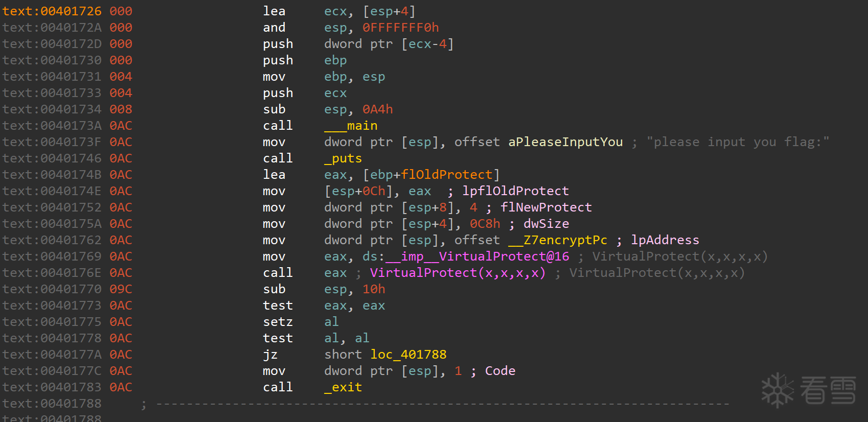Click the Code comment

(x=500, y=371)
